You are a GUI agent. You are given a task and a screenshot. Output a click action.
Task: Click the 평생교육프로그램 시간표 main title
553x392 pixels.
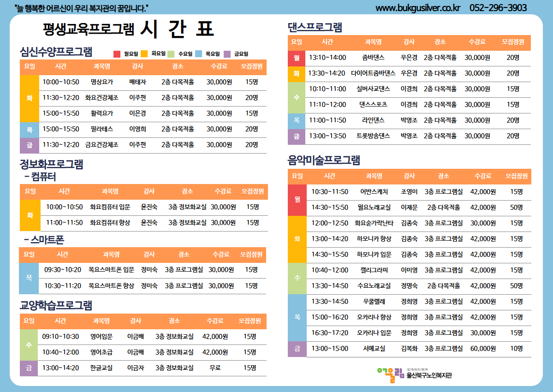pyautogui.click(x=128, y=30)
